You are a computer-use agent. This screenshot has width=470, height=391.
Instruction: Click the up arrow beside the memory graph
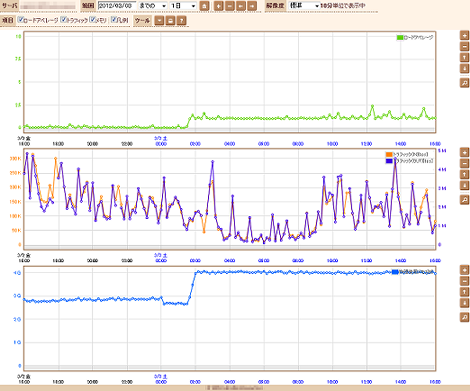[x=464, y=292]
